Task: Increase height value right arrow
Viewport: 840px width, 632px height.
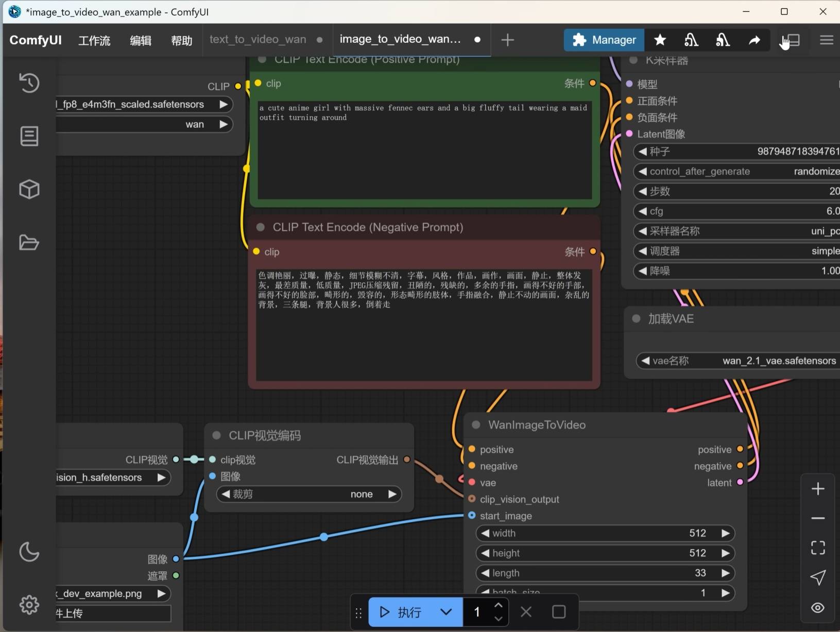Action: pyautogui.click(x=725, y=553)
